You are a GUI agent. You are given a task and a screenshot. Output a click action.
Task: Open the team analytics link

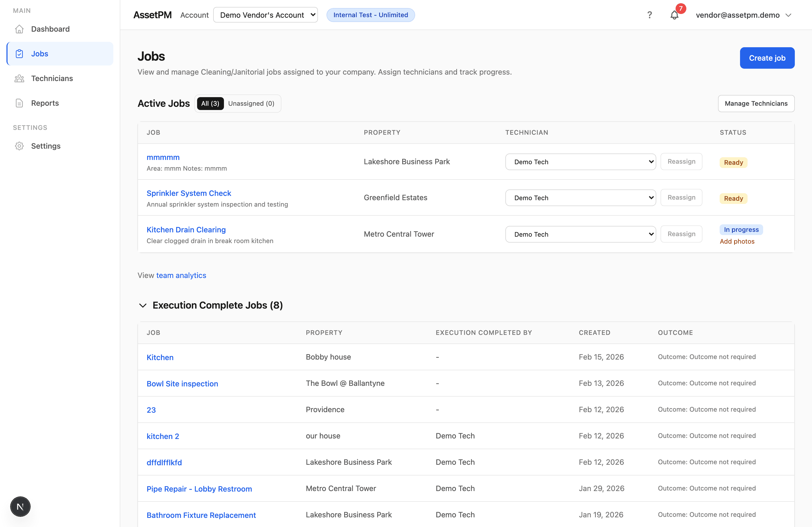click(181, 275)
